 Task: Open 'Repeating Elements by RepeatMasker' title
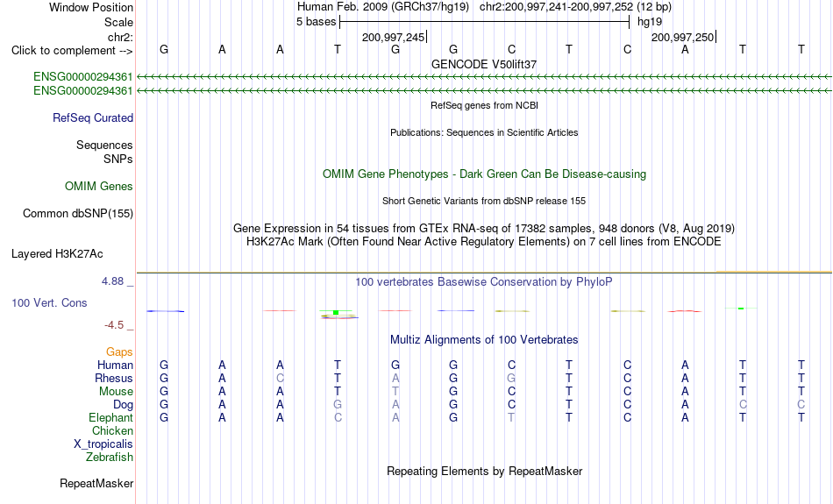484,472
